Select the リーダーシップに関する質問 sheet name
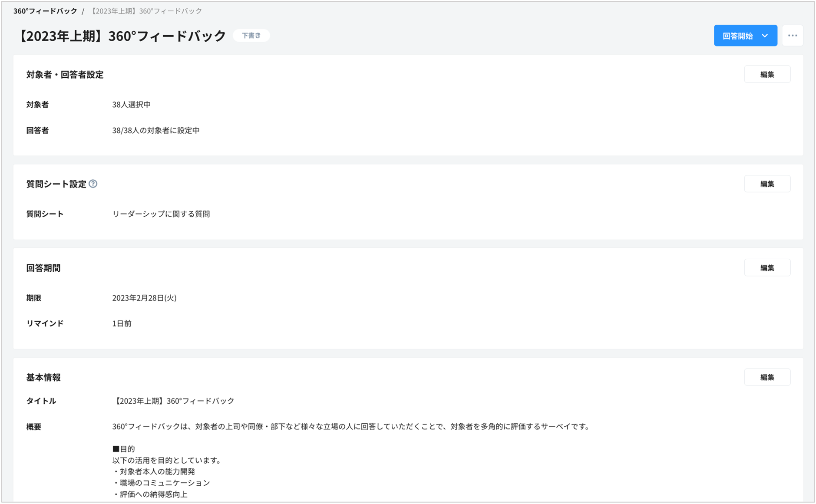The width and height of the screenshot is (816, 504). tap(161, 214)
